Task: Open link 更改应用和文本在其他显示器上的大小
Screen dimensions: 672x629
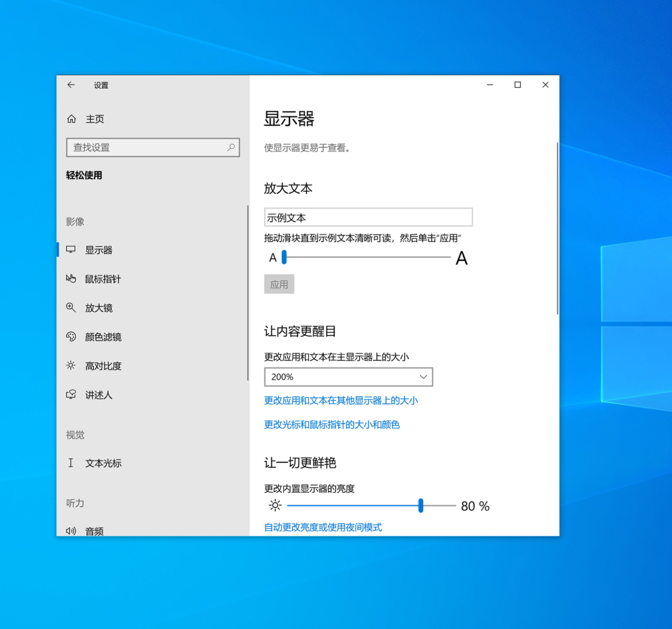Action: point(341,401)
